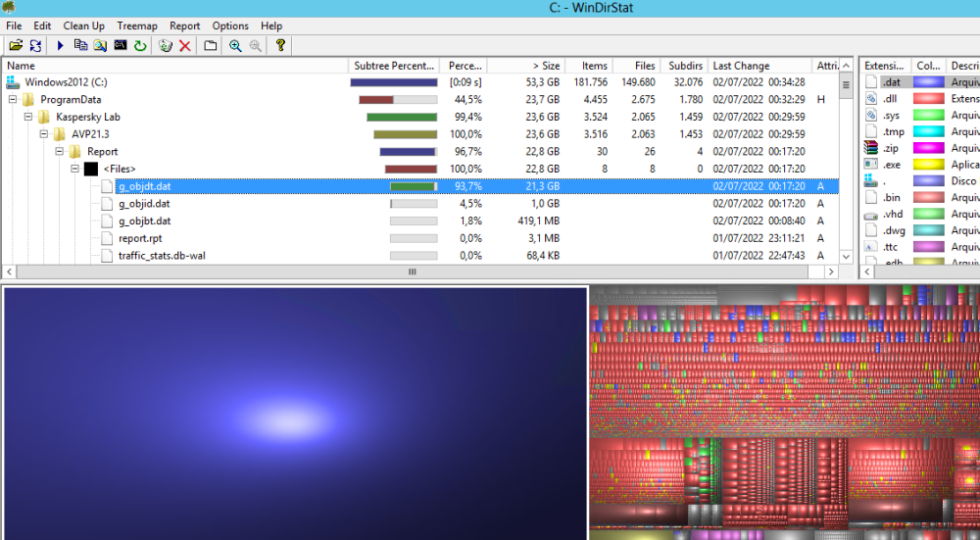Click the cyan color swatch for .tmp
The height and width of the screenshot is (540, 980).
coord(929,131)
